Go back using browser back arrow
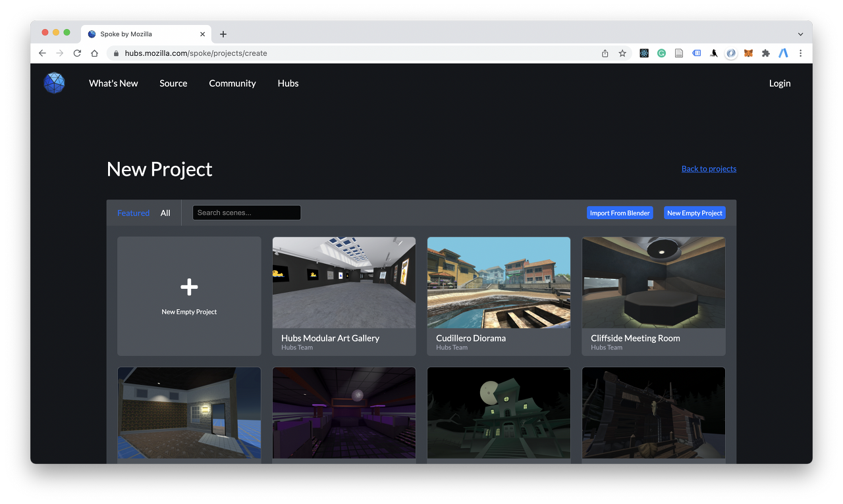843x504 pixels. (x=42, y=53)
